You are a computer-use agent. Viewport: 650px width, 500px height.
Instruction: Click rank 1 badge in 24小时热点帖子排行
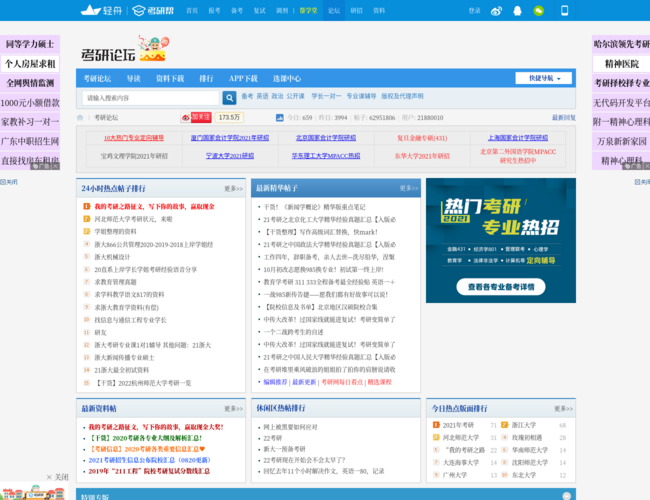point(87,206)
